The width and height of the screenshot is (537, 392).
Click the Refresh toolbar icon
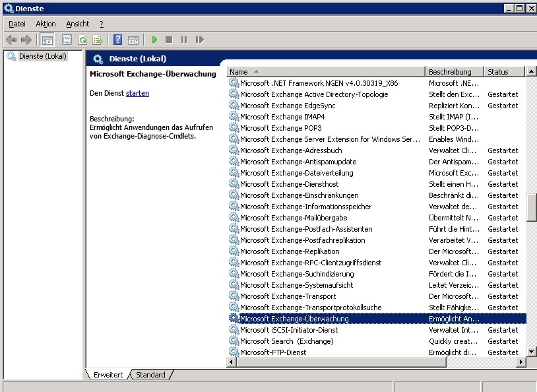coord(83,40)
